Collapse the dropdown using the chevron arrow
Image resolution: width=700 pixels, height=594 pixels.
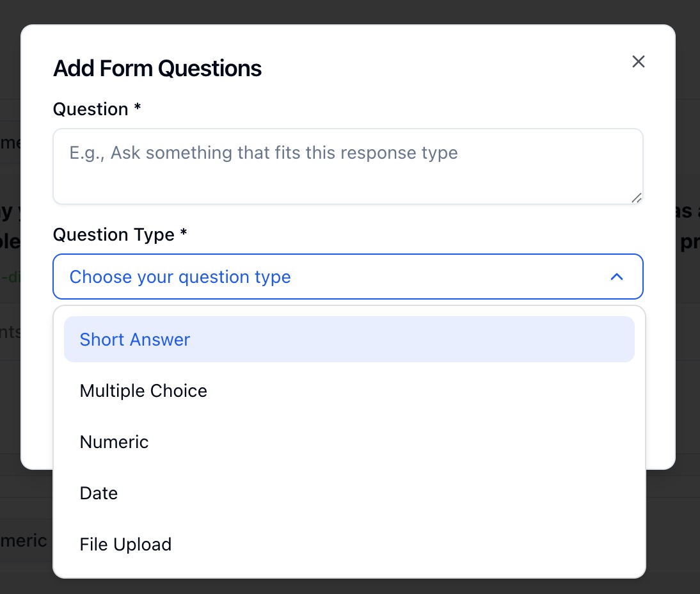point(616,277)
